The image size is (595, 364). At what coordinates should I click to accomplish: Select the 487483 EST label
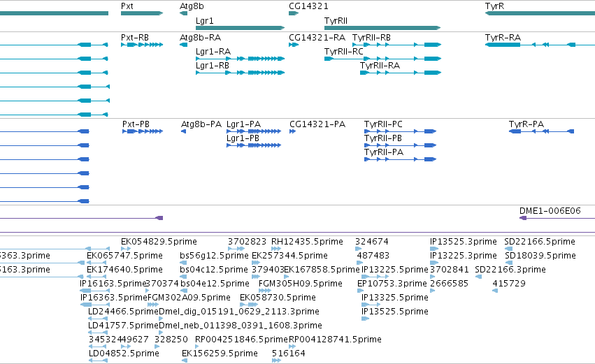pos(373,256)
